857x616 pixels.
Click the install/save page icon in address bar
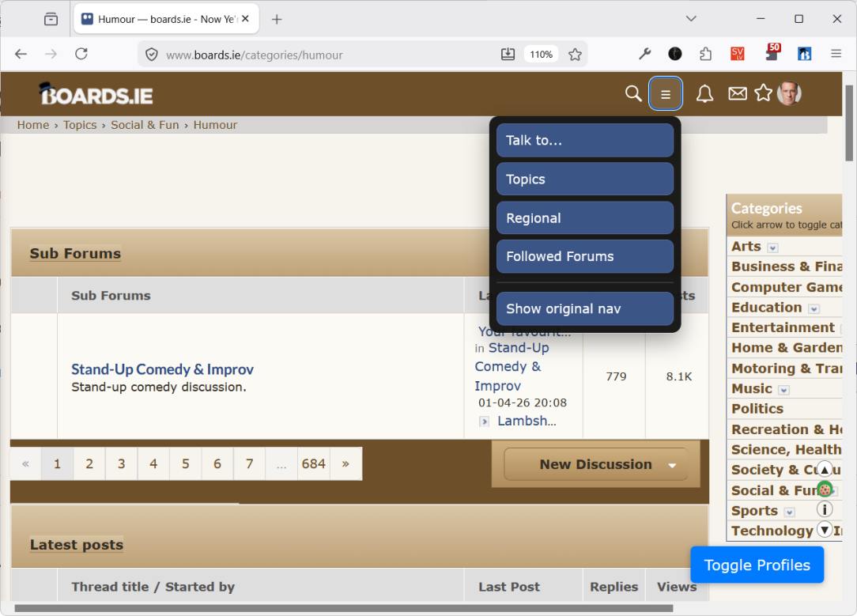(508, 54)
